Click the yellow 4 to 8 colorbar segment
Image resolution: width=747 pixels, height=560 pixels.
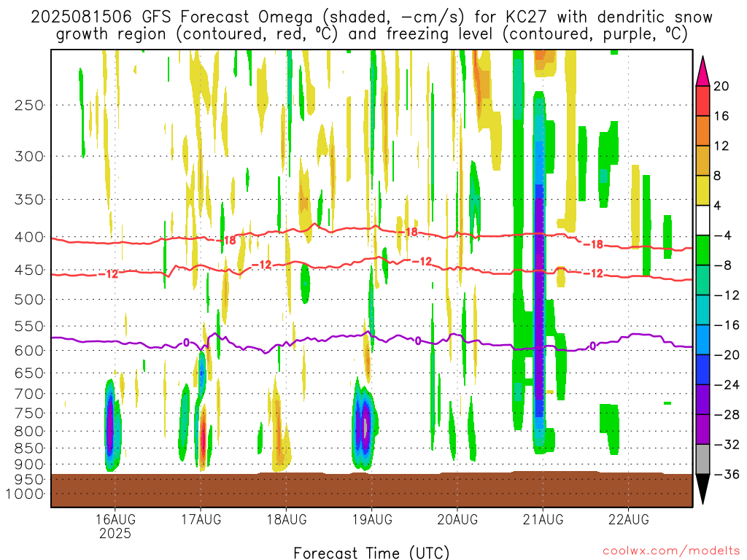pos(703,190)
